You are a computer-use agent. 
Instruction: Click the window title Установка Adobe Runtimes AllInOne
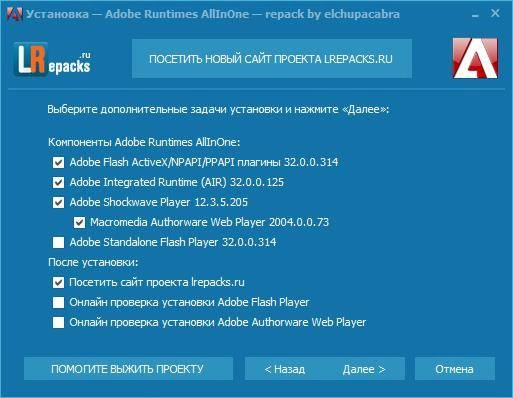click(x=213, y=14)
